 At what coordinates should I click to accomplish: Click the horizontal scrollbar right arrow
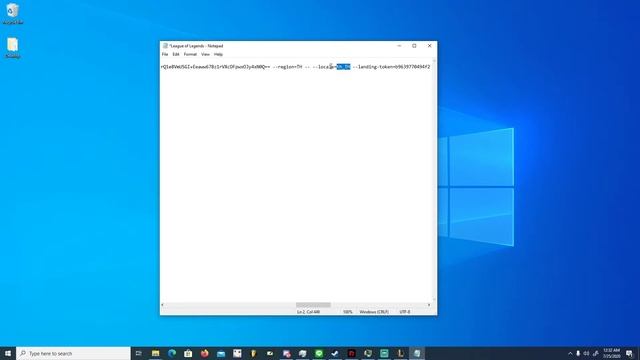429,305
